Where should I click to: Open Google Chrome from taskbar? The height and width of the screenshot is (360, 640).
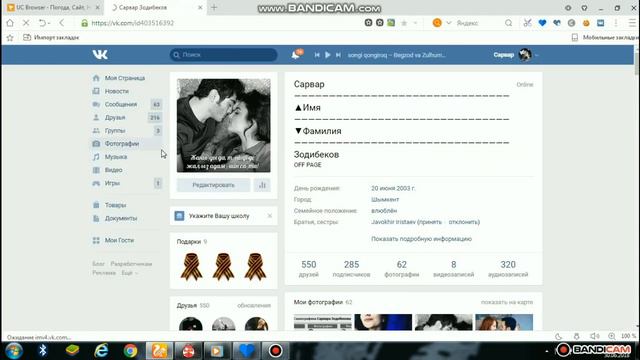point(131,351)
